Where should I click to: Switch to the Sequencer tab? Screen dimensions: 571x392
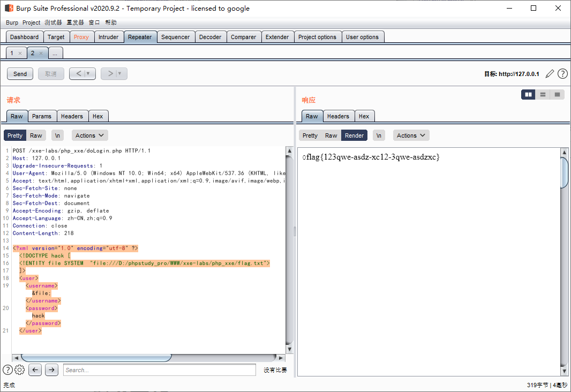tap(176, 37)
